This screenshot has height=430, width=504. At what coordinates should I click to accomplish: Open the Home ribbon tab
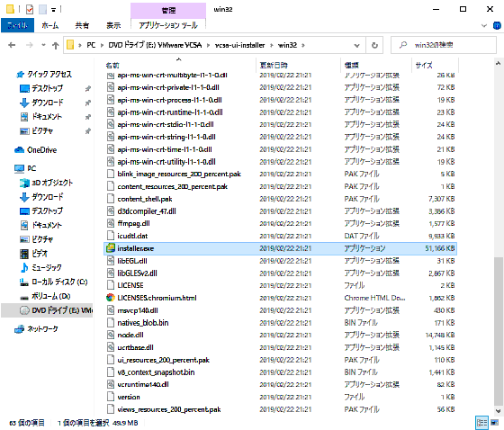(50, 25)
